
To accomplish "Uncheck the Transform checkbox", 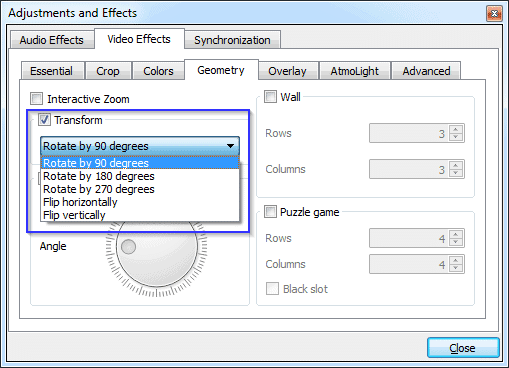I will [44, 120].
